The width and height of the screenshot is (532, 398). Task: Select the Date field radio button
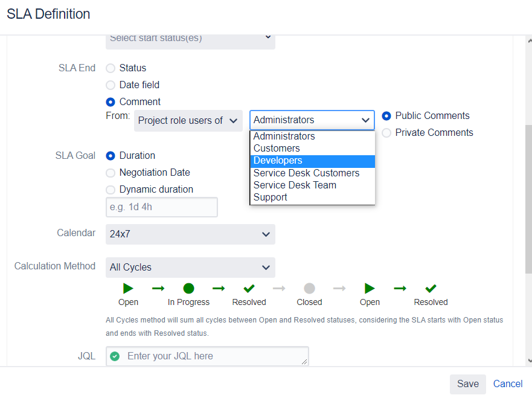[x=111, y=85]
